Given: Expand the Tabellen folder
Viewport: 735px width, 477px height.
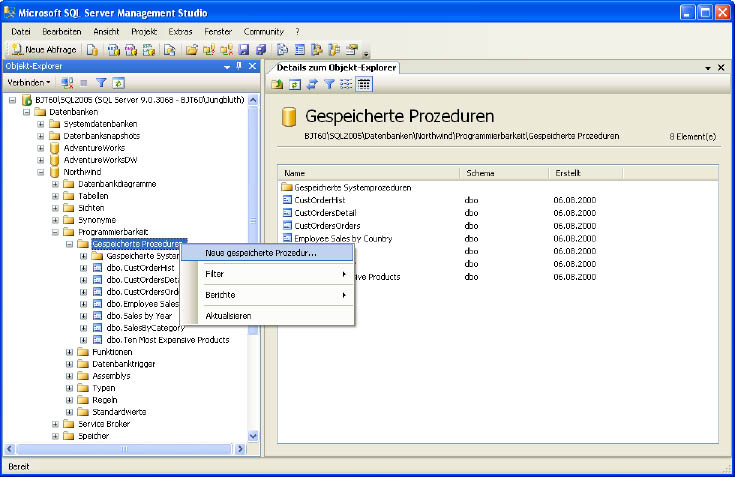Looking at the screenshot, I should [55, 196].
